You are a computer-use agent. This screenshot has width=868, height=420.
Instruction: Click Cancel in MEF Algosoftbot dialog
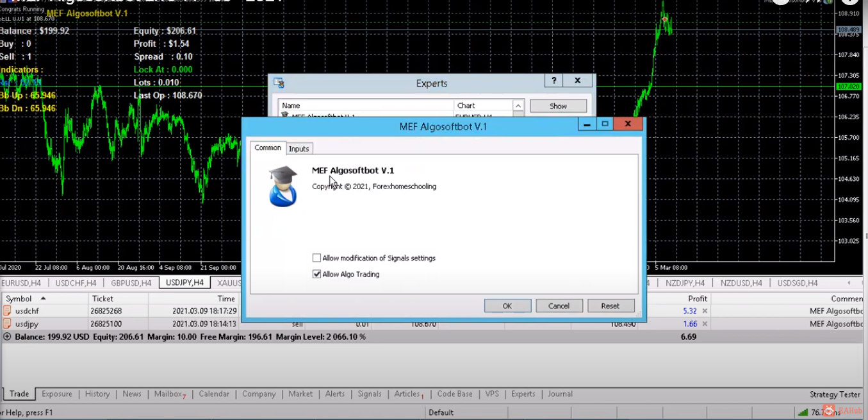click(559, 306)
